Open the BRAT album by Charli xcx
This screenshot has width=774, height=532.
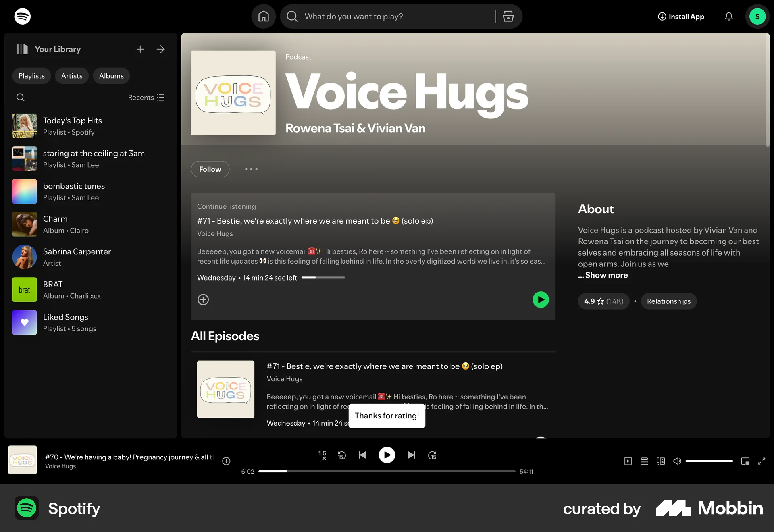72,289
